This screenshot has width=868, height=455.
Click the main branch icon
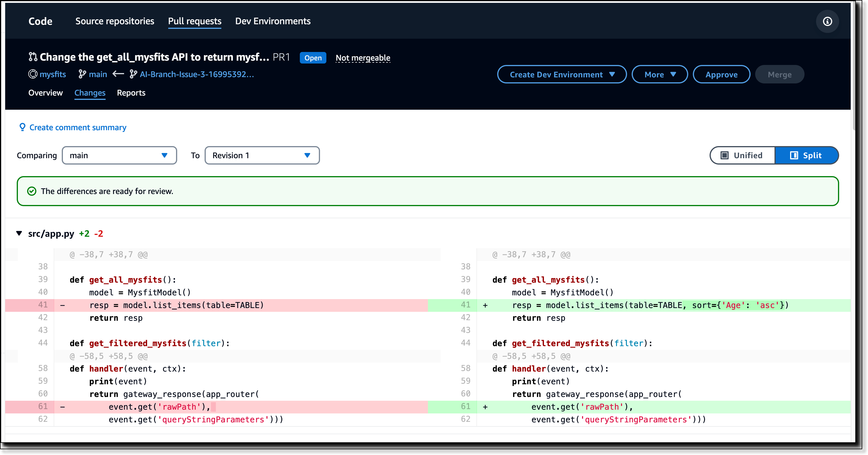click(x=82, y=74)
